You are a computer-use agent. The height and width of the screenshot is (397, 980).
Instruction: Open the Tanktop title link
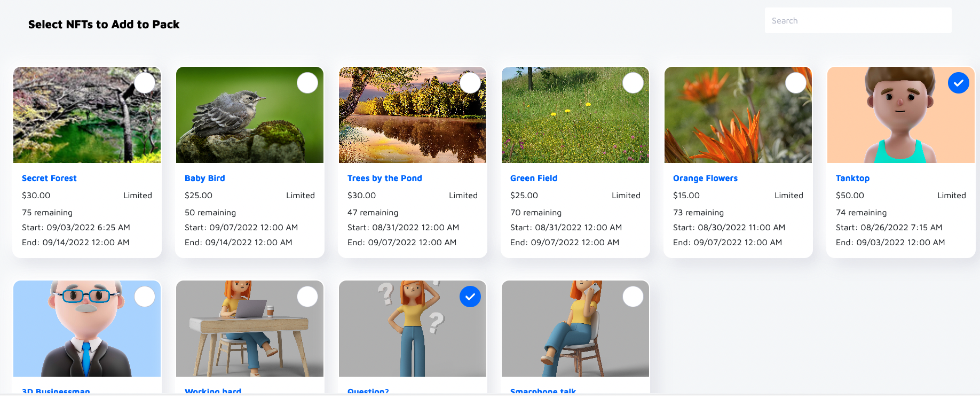coord(852,178)
